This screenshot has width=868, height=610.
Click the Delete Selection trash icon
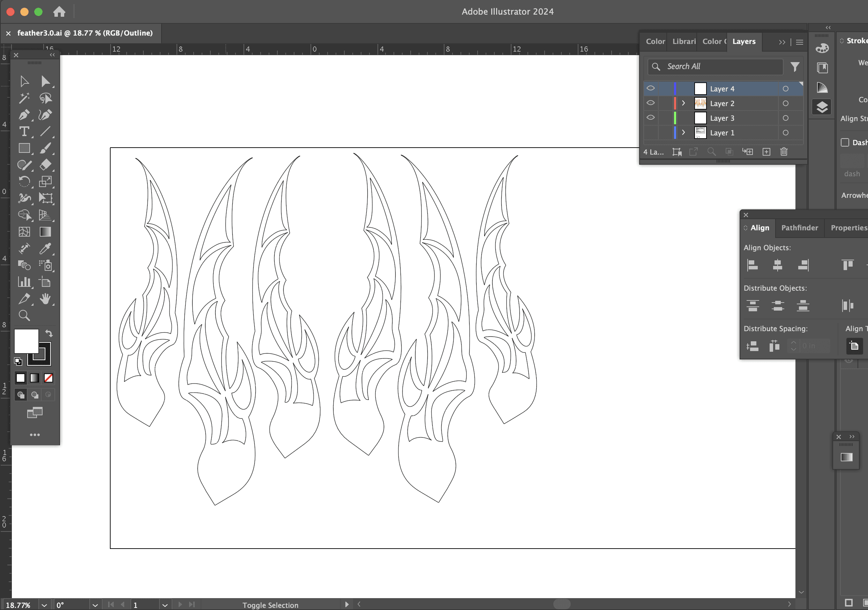pos(784,152)
